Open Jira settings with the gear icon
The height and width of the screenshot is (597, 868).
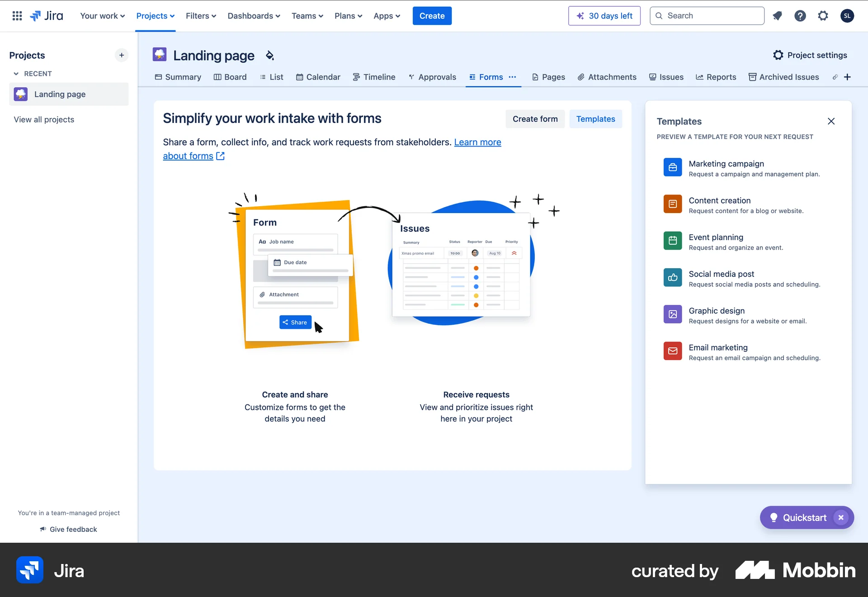coord(823,15)
